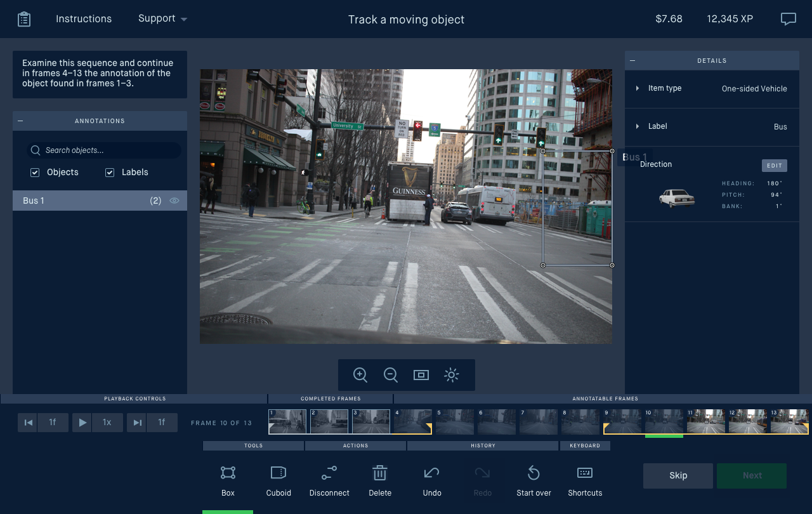Change the 1x playback speed
This screenshot has height=514, width=812.
107,423
